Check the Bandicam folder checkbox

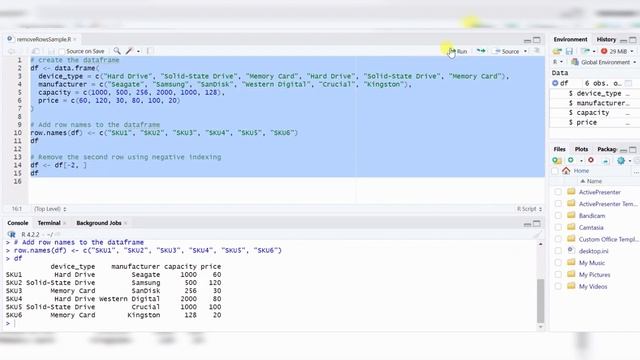(558, 216)
